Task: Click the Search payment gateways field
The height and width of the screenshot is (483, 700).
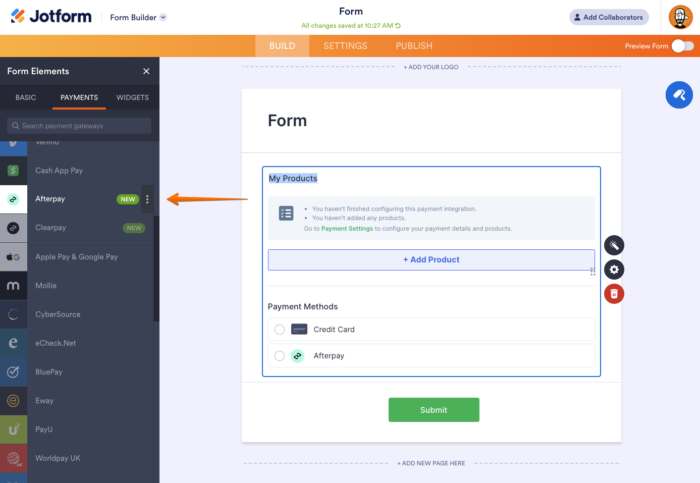Action: click(79, 126)
